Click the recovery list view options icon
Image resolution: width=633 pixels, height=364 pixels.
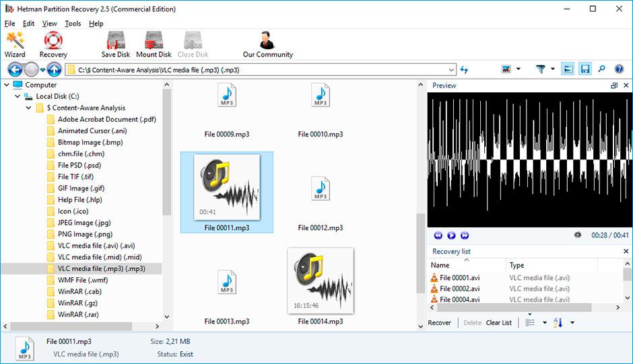tap(530, 322)
